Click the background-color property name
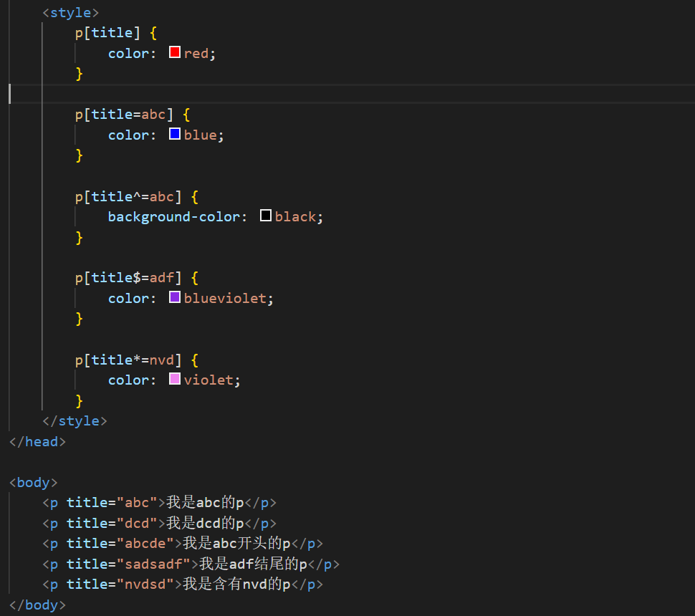This screenshot has height=616, width=695. pos(174,216)
